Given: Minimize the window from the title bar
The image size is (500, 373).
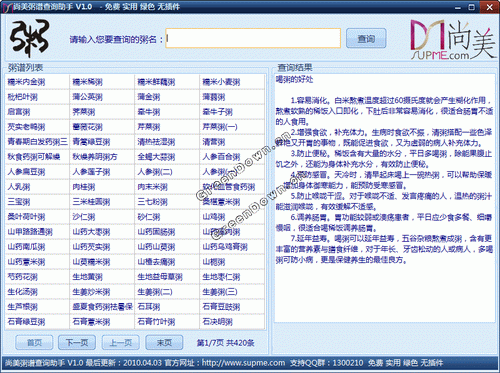Looking at the screenshot, I should coord(458,7).
